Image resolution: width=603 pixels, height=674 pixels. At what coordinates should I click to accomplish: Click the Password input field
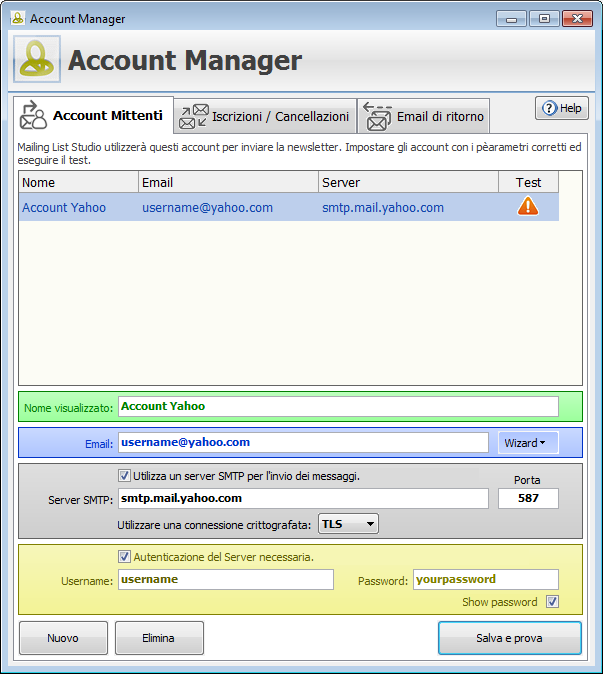486,579
